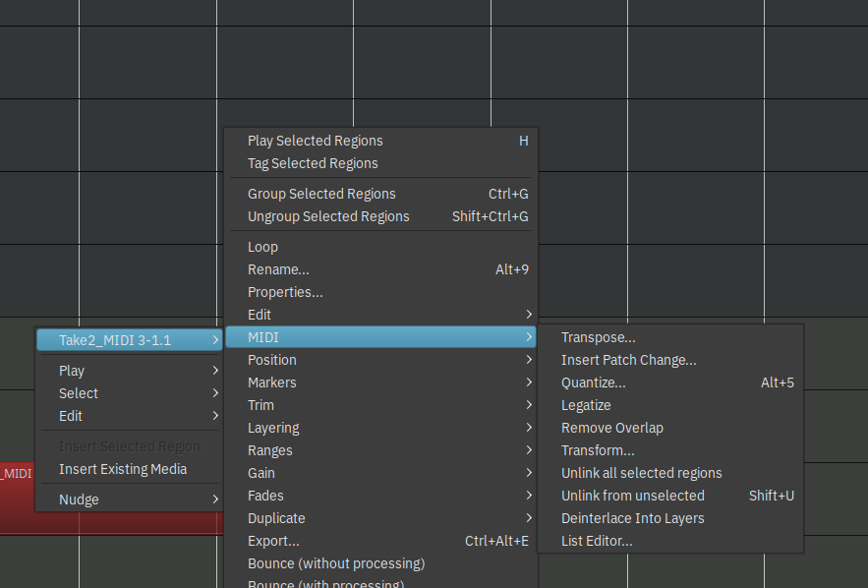Image resolution: width=868 pixels, height=588 pixels.
Task: Select Quantize... from MIDI submenu
Action: [x=593, y=382]
